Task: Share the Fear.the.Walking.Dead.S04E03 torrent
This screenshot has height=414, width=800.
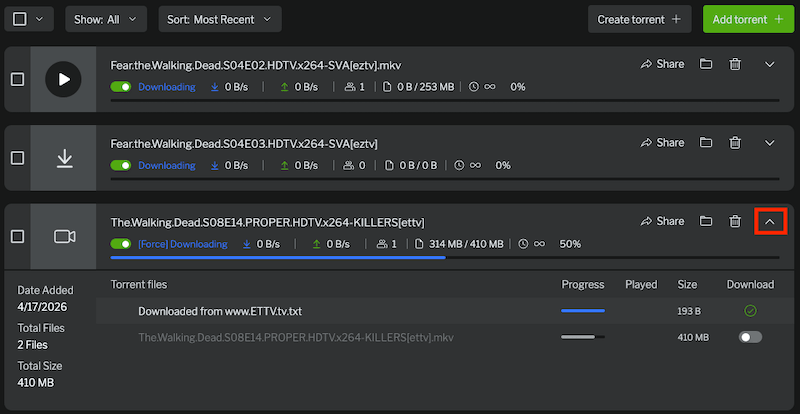Action: tap(662, 143)
